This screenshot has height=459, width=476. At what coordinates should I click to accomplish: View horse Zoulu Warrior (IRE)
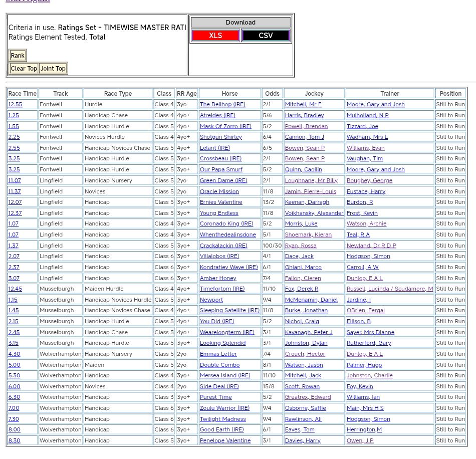[224, 408]
